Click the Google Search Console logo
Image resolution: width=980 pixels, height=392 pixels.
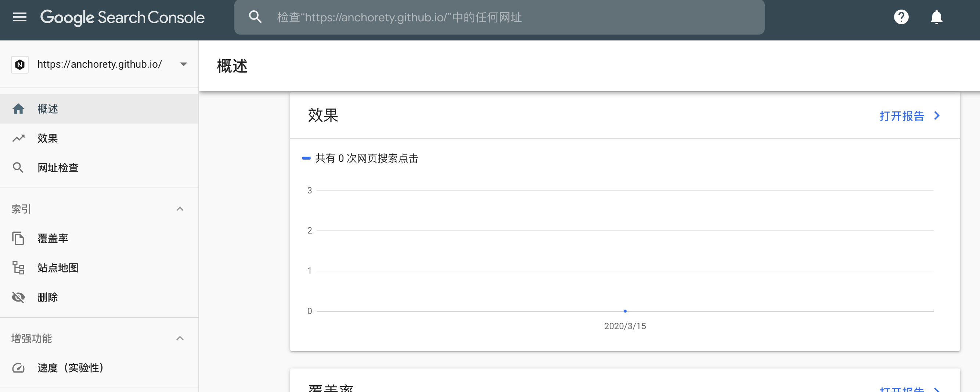[122, 17]
